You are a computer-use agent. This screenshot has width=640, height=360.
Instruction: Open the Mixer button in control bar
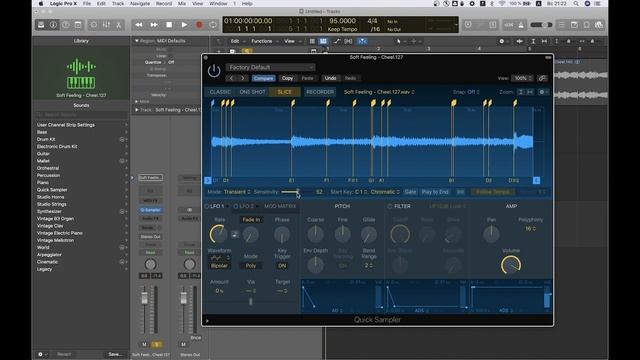[x=106, y=25]
